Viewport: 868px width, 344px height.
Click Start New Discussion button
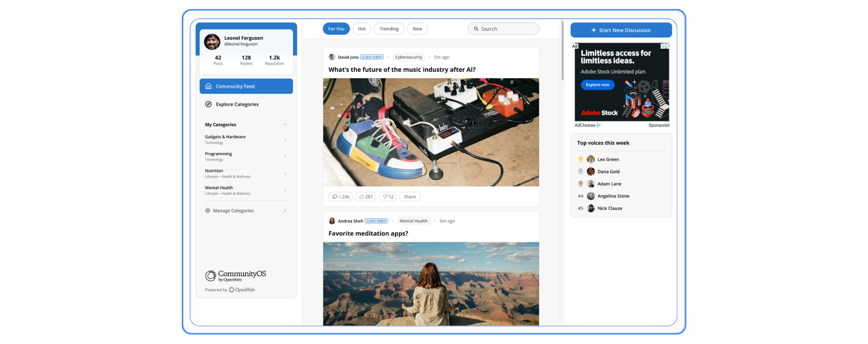(x=621, y=30)
